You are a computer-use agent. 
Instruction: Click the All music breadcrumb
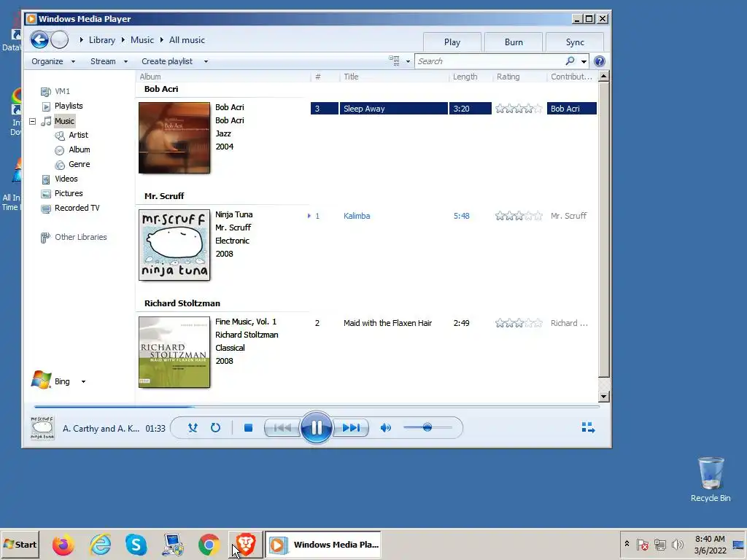coord(187,40)
